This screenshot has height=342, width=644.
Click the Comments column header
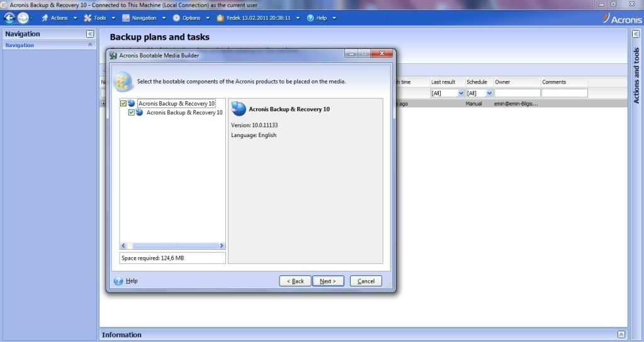point(564,82)
